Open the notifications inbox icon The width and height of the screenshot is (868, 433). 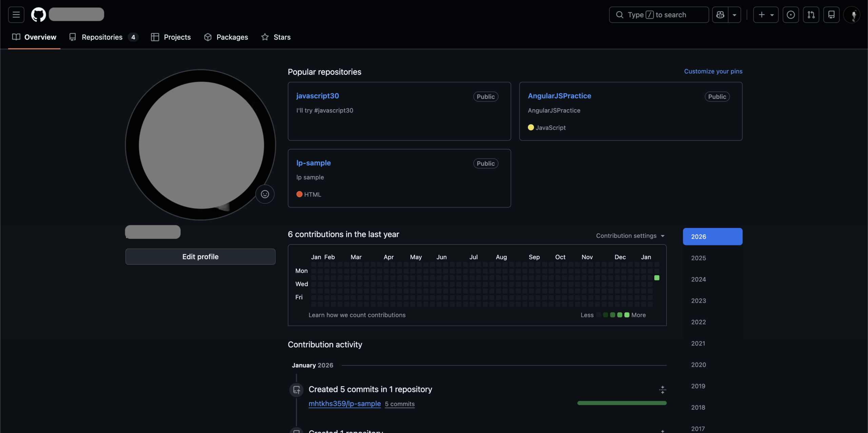click(x=831, y=15)
